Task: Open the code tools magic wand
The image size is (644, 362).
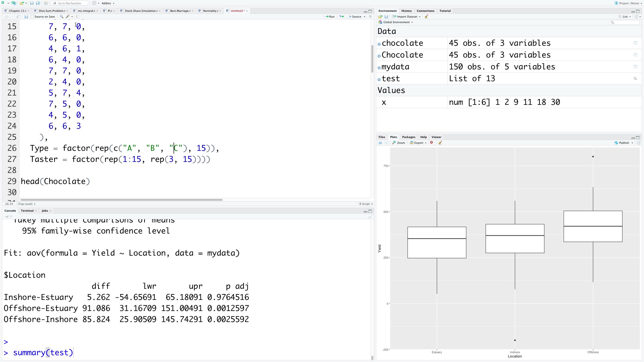Action: 68,17
